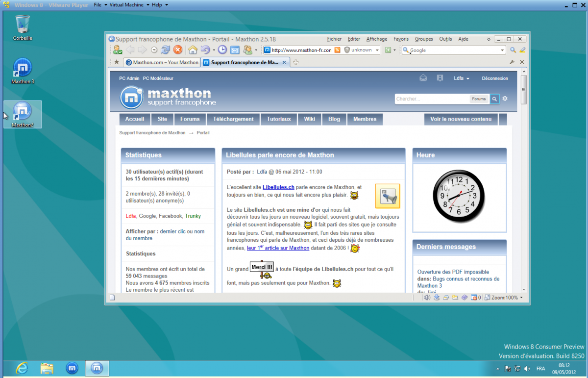Click the analog clock widget
The width and height of the screenshot is (588, 378).
(459, 196)
